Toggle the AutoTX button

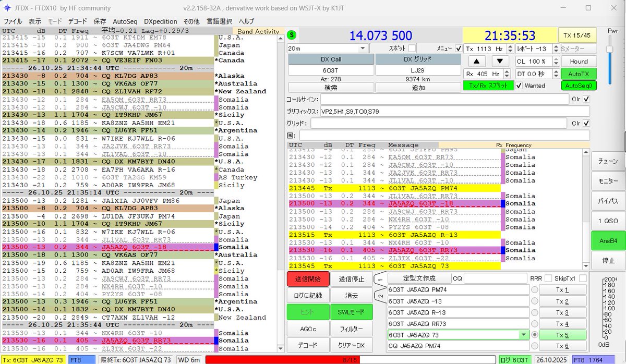[x=579, y=74]
